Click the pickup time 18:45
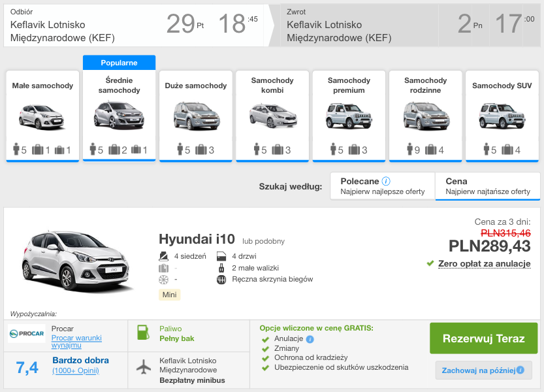544x392 pixels. pos(238,24)
